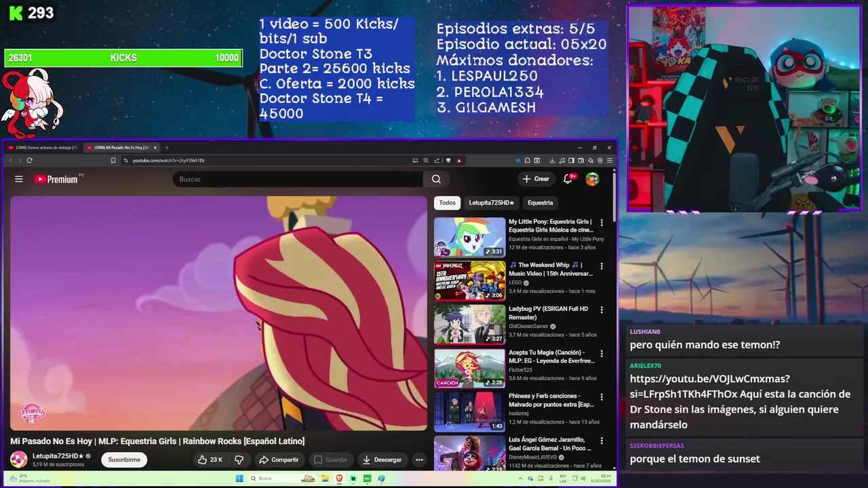
Task: Reload the page in the browser
Action: click(29, 161)
